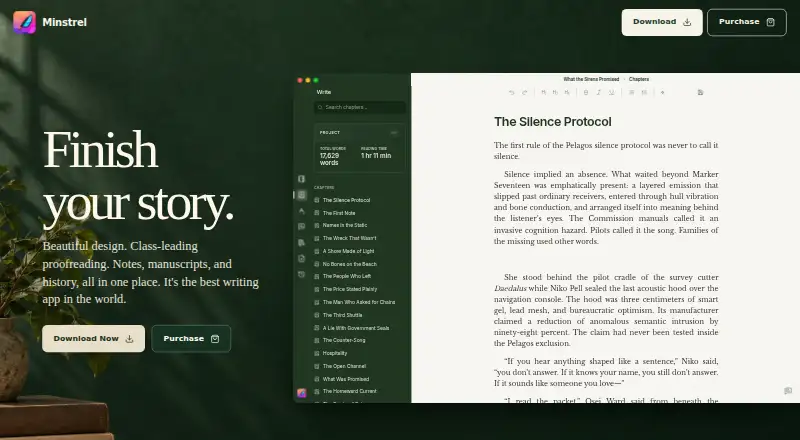Click the Search chapters input field
The width and height of the screenshot is (800, 440).
click(x=360, y=108)
